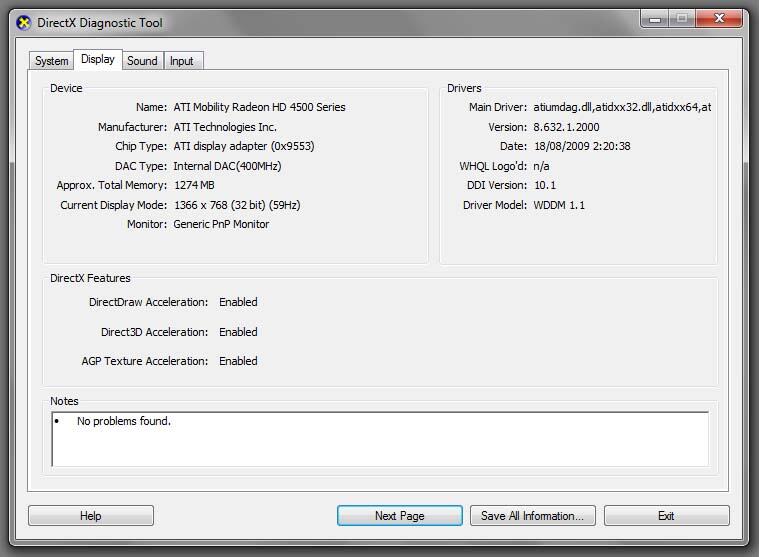The width and height of the screenshot is (759, 557).
Task: Click the DirectX title bar icon
Action: pyautogui.click(x=23, y=23)
